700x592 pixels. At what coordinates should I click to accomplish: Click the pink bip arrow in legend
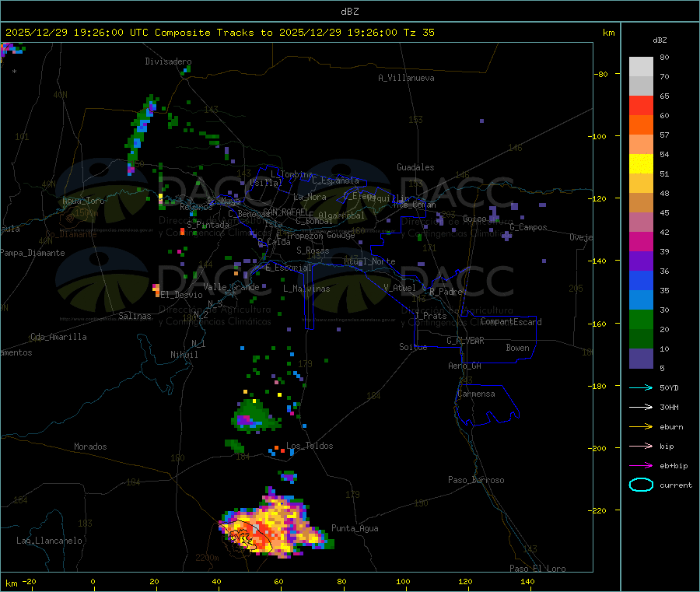point(641,446)
